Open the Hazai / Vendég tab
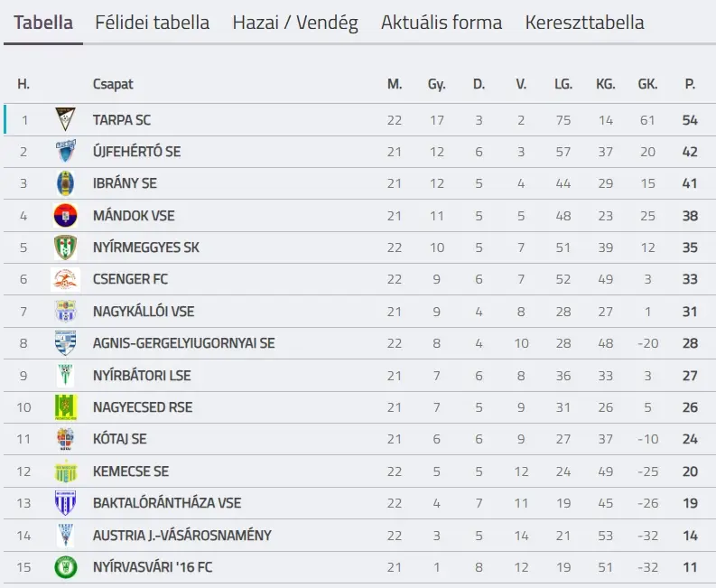The width and height of the screenshot is (716, 588). pyautogui.click(x=295, y=22)
